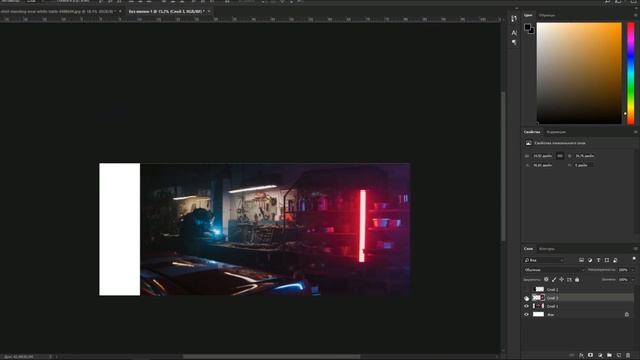Lock all padlock icon in Layers
Screen dimensions: 640x360
[x=577, y=280]
